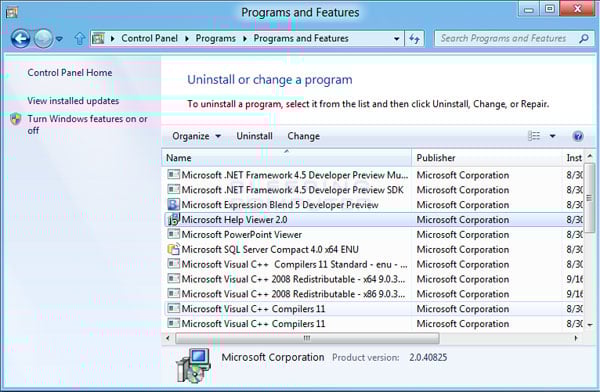Viewport: 600px width, 392px height.
Task: Select Visual C++ 2008 Redistributable x64 entry
Action: point(374,279)
